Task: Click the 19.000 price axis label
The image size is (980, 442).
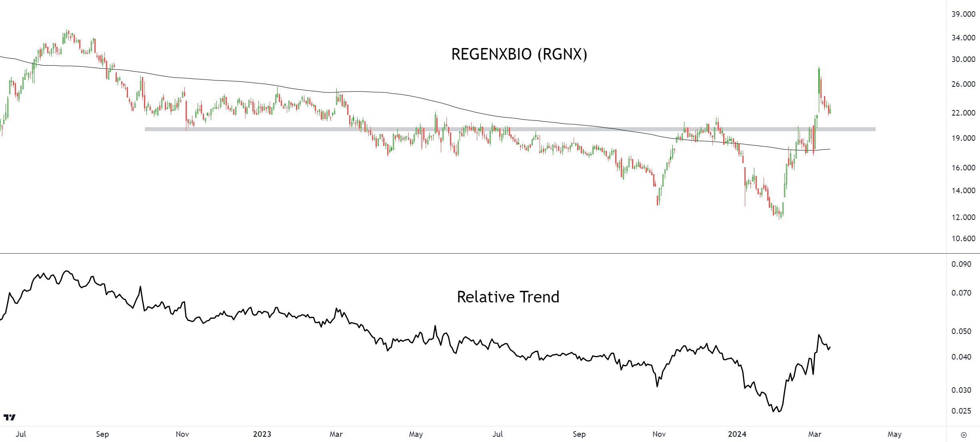Action: [963, 138]
